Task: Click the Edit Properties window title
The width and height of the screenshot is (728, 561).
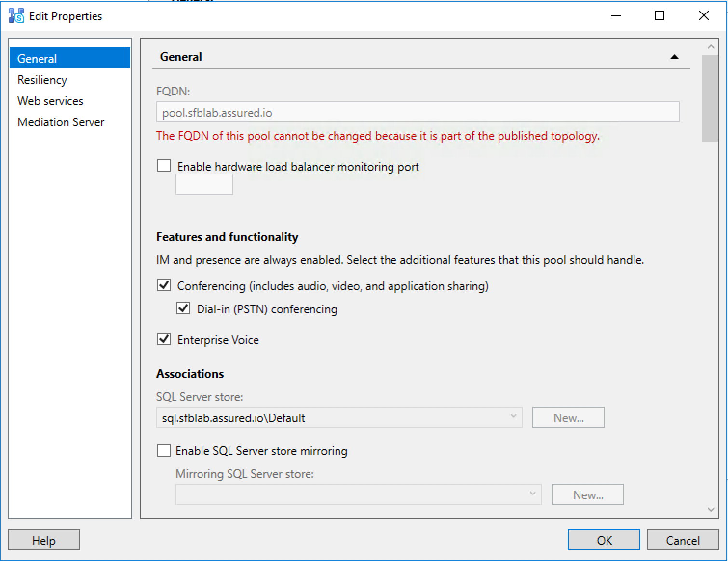Action: point(66,16)
